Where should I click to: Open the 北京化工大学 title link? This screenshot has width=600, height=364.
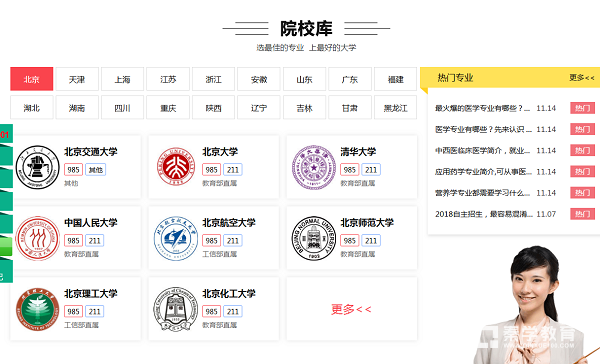(x=229, y=294)
